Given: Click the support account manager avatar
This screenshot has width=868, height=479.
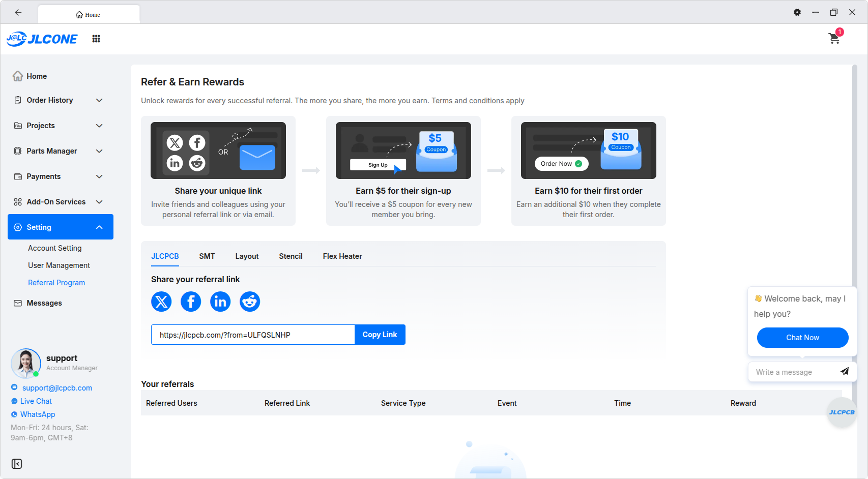Looking at the screenshot, I should tap(26, 363).
